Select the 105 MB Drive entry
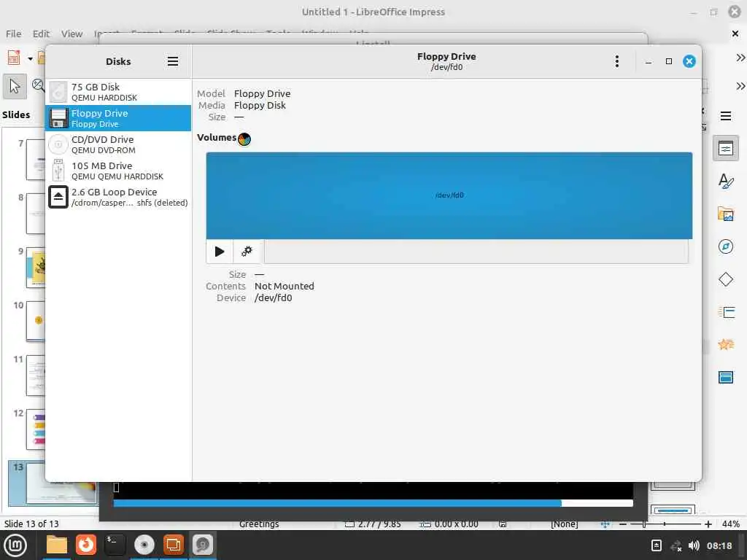This screenshot has height=560, width=747. coord(118,171)
